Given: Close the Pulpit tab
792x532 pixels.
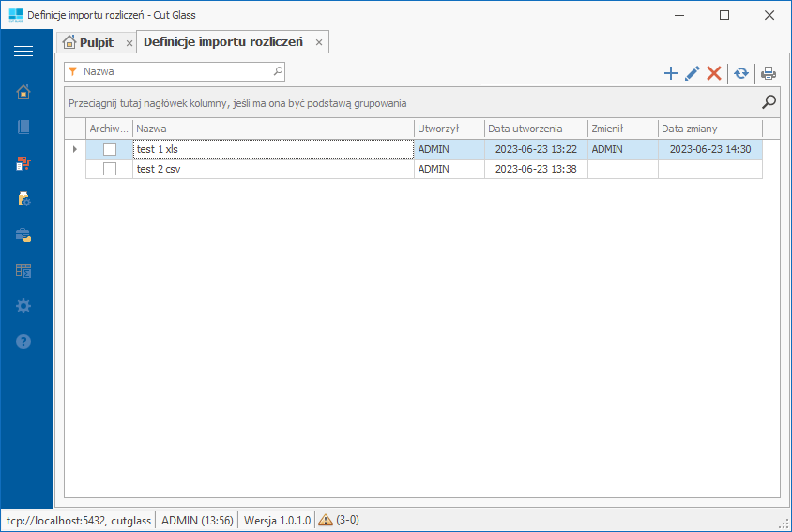Looking at the screenshot, I should [129, 43].
